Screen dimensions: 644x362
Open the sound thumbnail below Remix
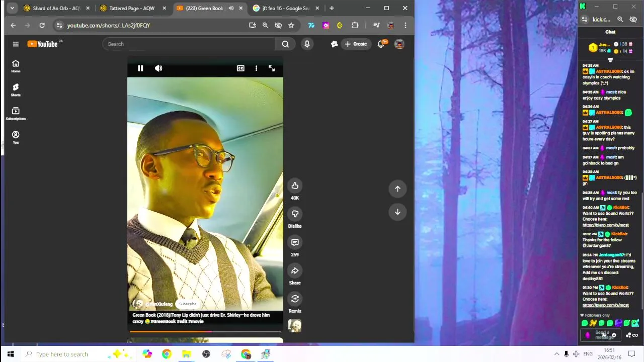tap(295, 326)
